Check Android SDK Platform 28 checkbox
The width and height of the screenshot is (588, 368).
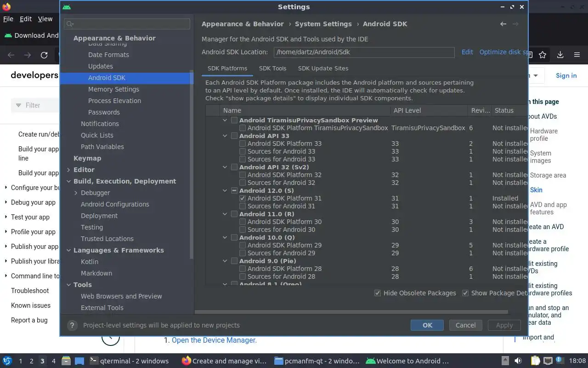243,269
